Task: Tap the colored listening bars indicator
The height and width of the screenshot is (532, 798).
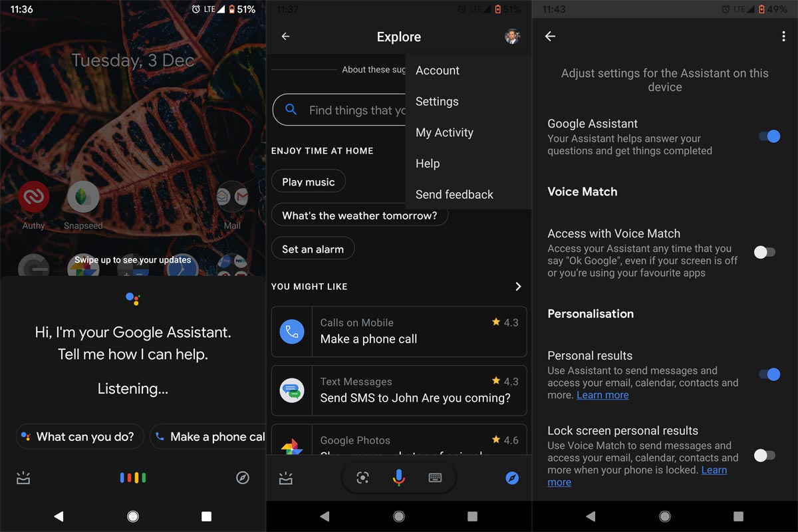Action: tap(133, 477)
